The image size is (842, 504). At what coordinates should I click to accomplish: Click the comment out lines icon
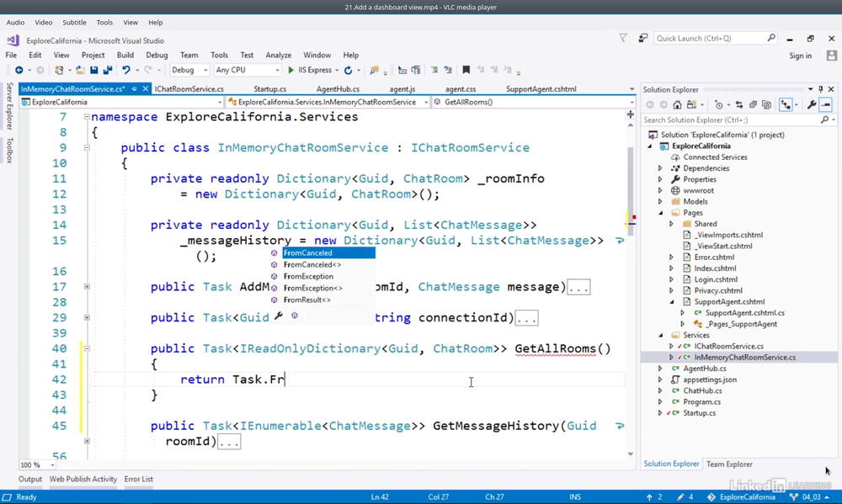[x=434, y=70]
